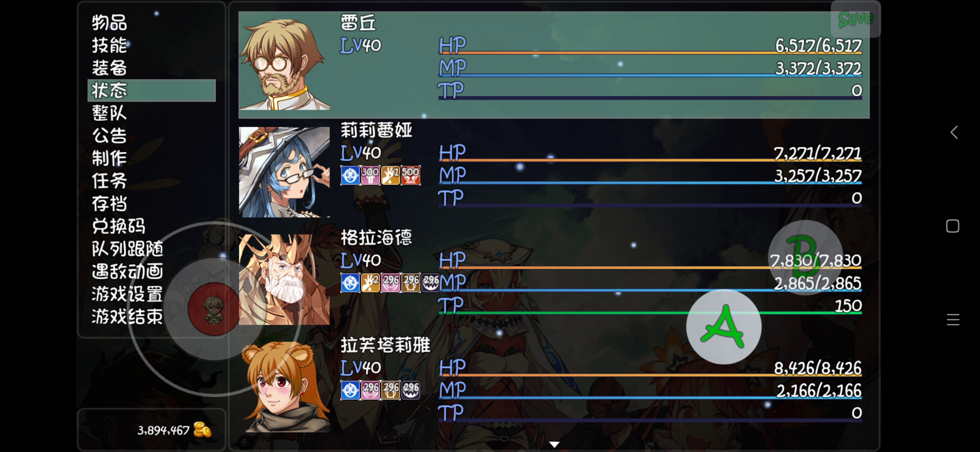Click 格拉海德's green TP bar
Image resolution: width=980 pixels, height=452 pixels.
coord(650,313)
